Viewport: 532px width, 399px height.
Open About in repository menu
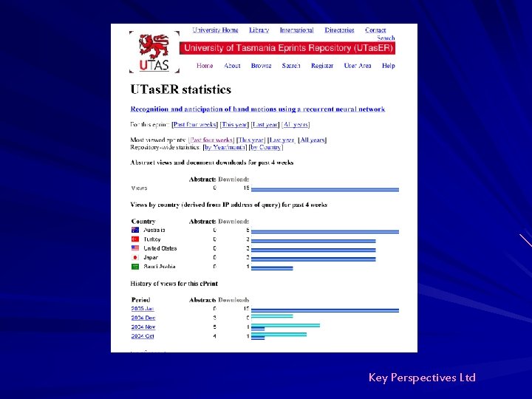tap(232, 66)
